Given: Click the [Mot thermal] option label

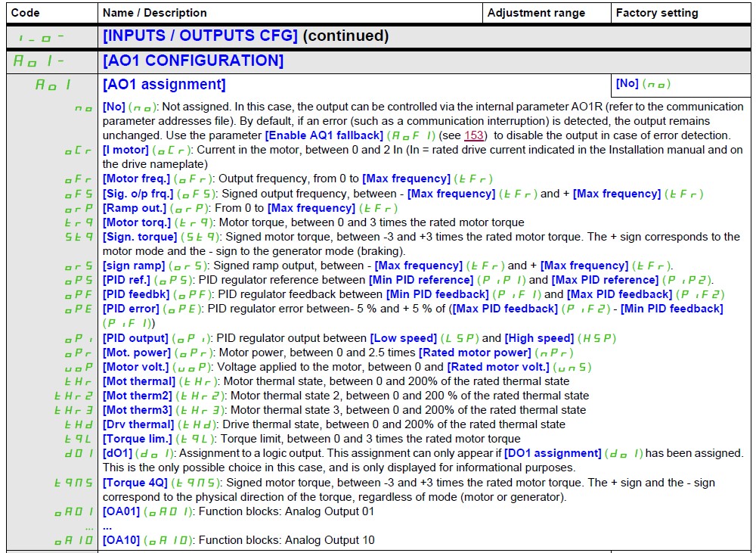Looking at the screenshot, I should coord(139,382).
